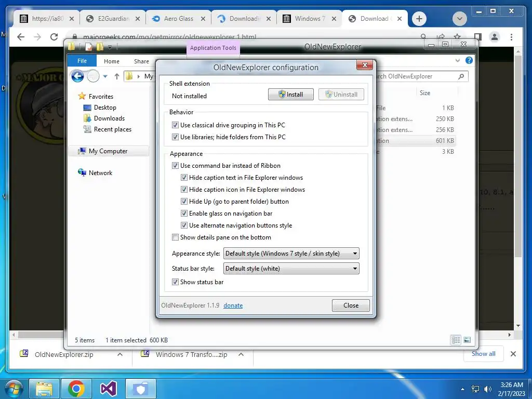The width and height of the screenshot is (532, 399).
Task: Show hidden tray icons arrow
Action: tap(462, 389)
